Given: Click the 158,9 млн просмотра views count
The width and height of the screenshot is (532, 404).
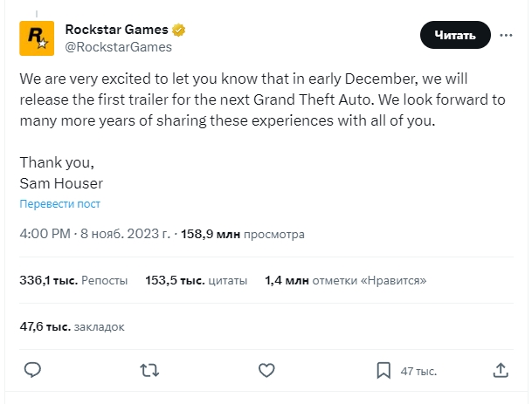Looking at the screenshot, I should click(242, 235).
